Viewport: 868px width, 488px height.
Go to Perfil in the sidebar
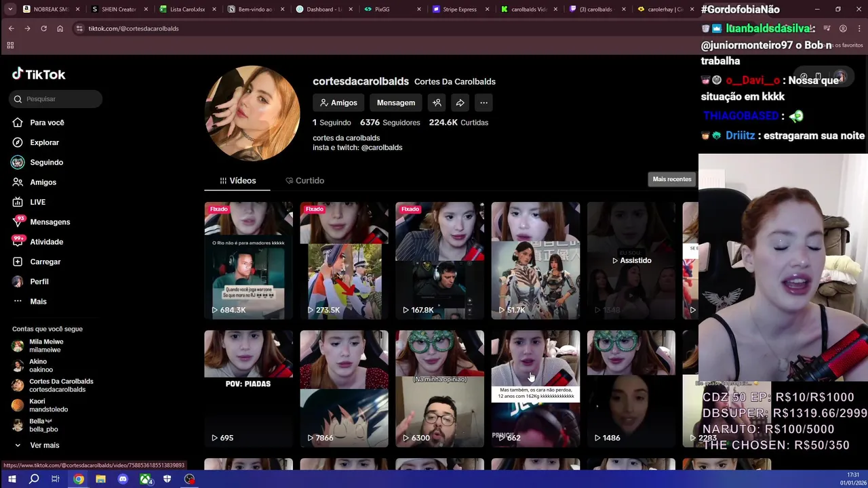click(x=31, y=281)
